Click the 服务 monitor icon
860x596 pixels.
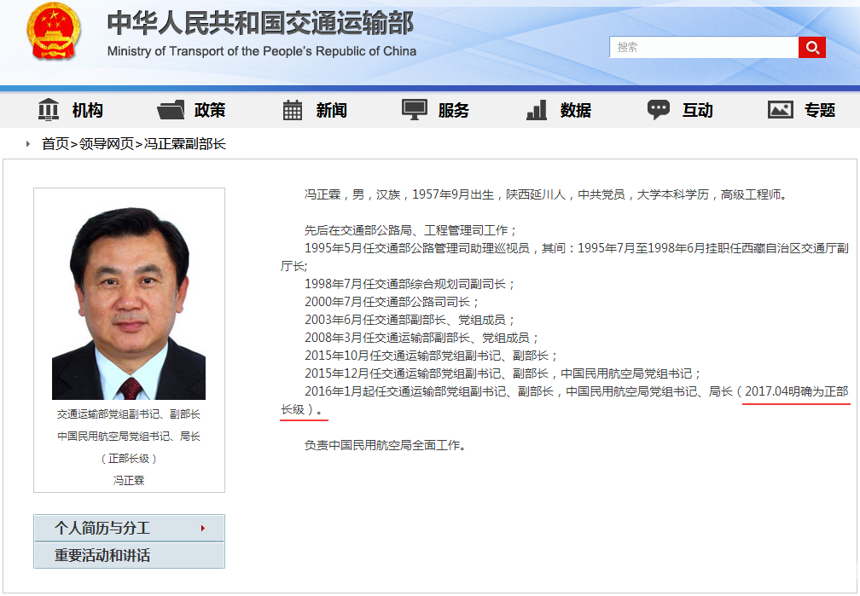click(x=414, y=110)
